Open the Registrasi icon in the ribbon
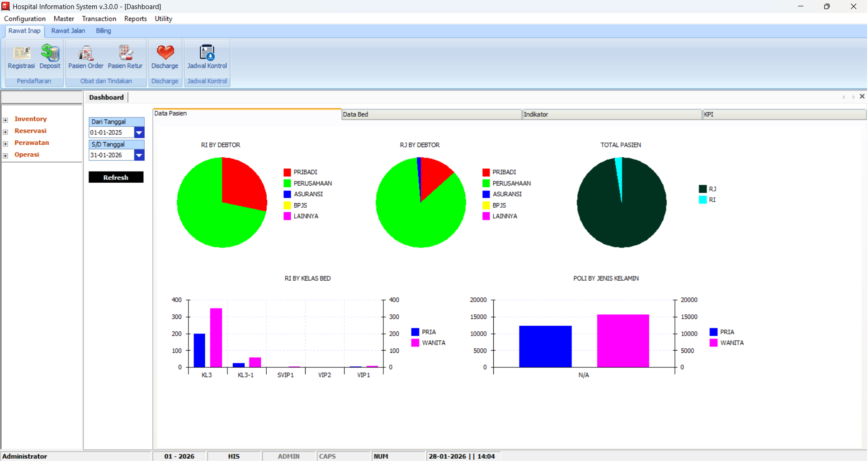 (21, 53)
